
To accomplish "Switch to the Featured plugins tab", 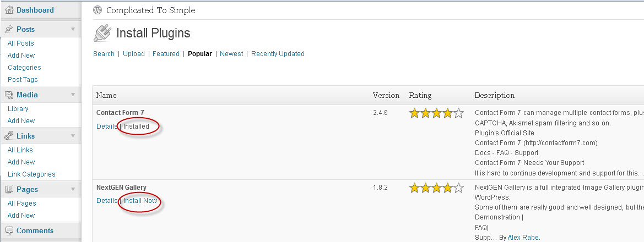I will coord(166,54).
